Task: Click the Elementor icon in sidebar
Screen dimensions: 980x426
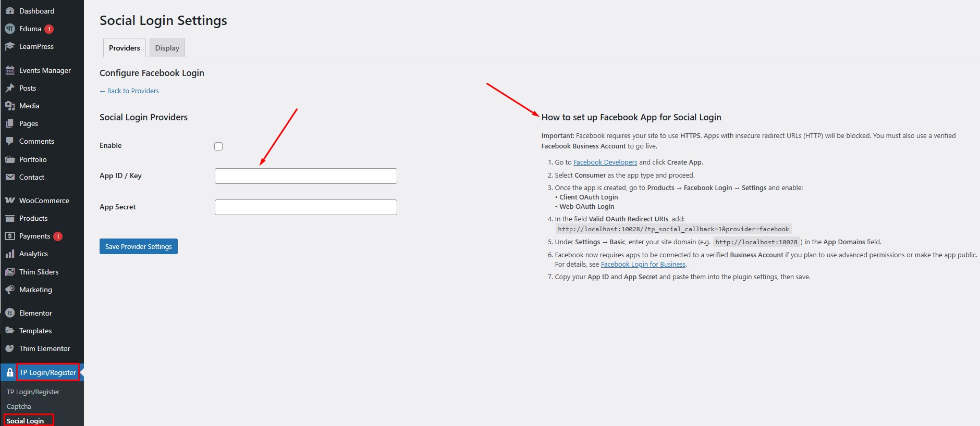Action: [10, 313]
